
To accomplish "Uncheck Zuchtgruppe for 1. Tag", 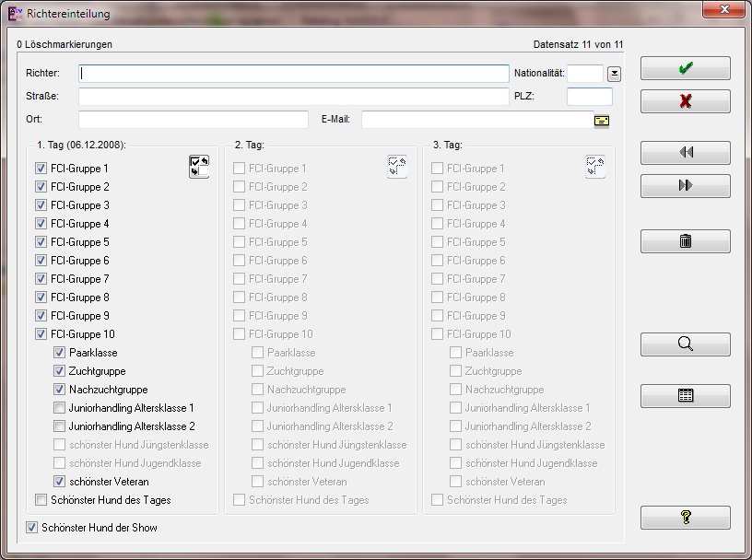I will [59, 370].
